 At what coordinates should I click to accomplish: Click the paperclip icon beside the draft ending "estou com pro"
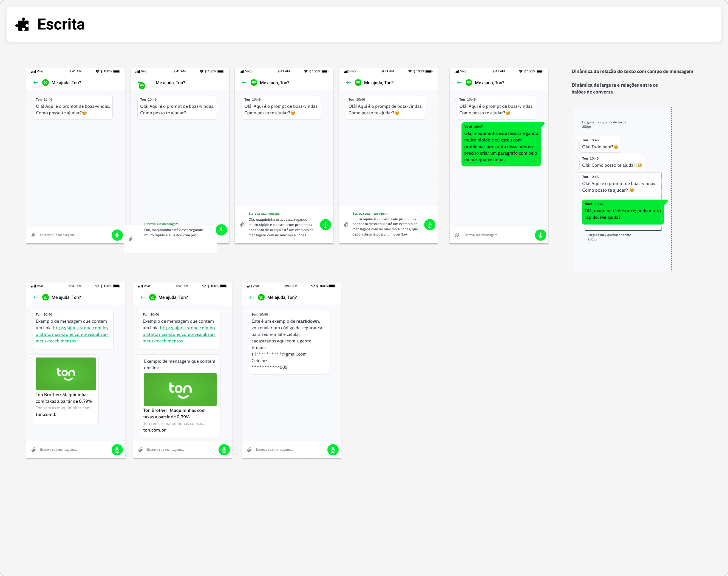(131, 239)
